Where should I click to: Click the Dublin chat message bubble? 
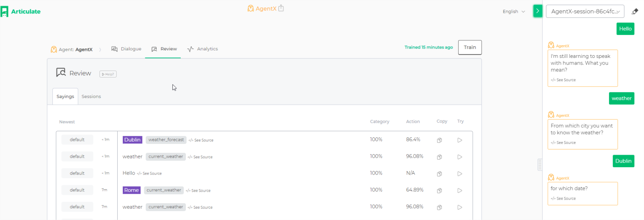point(623,161)
